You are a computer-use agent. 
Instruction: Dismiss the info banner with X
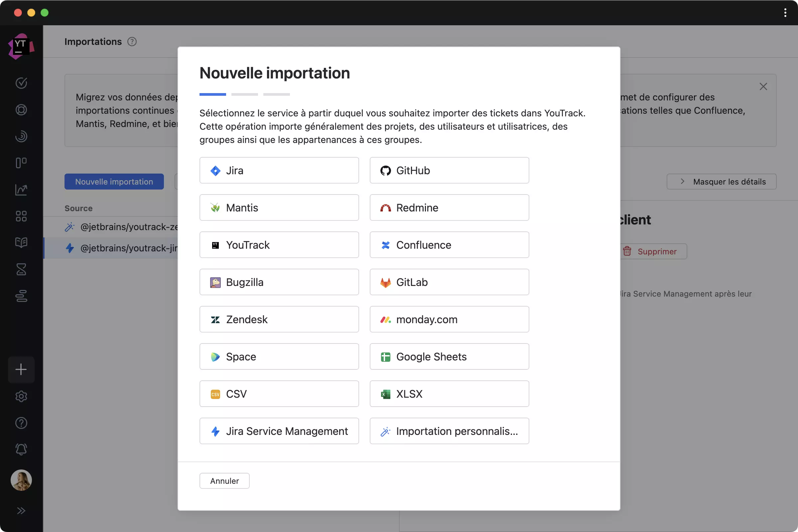coord(763,86)
